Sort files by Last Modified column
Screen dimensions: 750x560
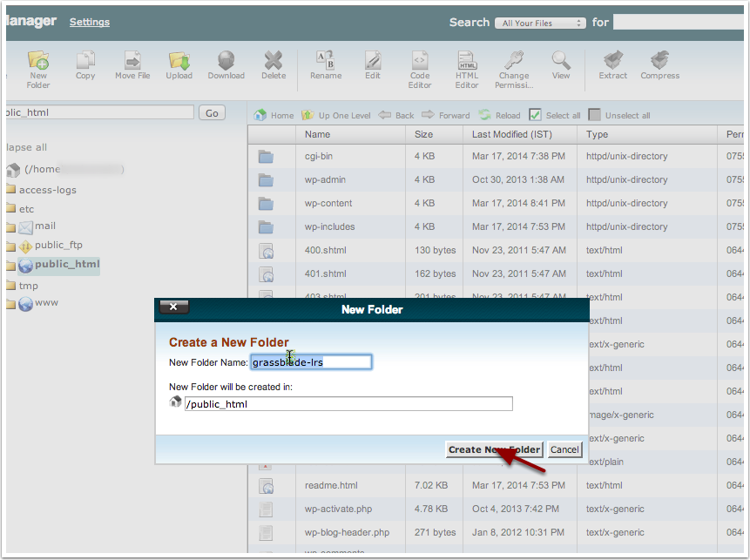coord(511,134)
